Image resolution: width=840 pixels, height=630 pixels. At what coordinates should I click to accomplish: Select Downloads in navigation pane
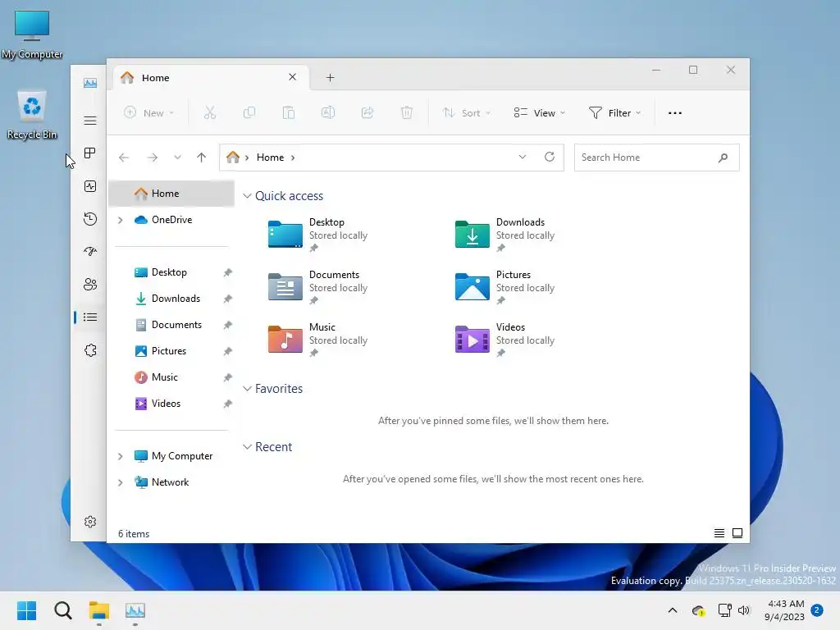171,299
